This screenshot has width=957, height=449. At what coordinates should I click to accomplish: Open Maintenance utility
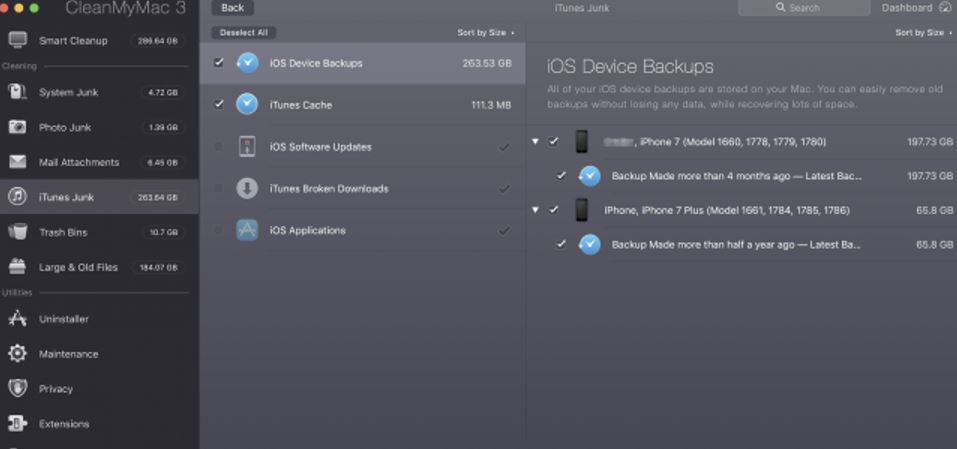pos(99,353)
